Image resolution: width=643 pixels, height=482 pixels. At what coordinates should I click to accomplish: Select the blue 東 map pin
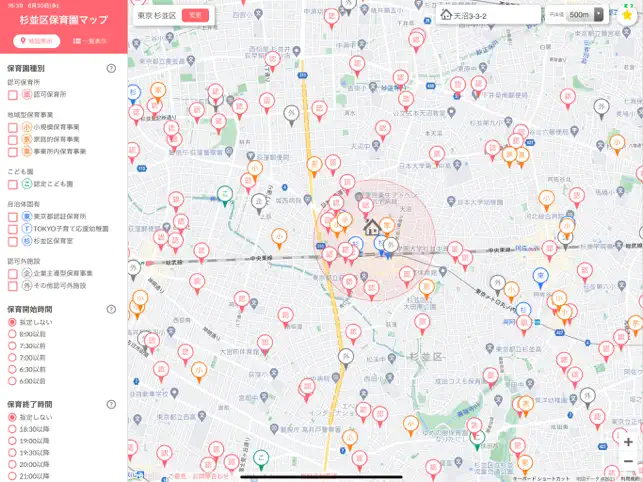540,278
